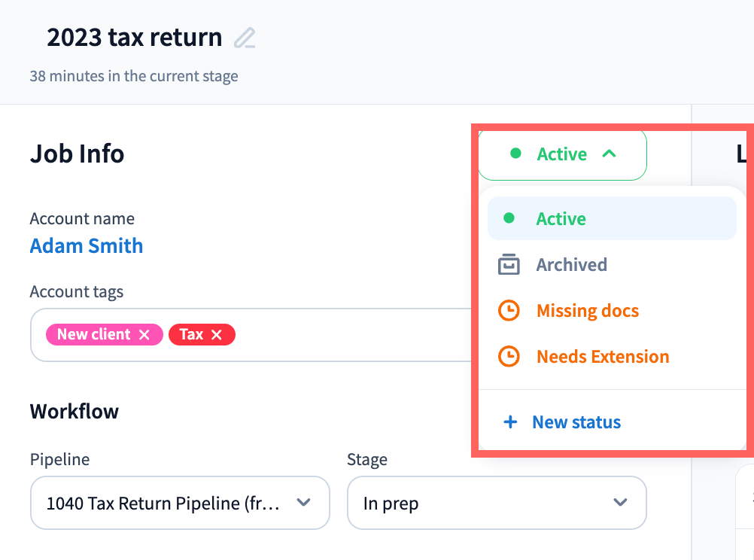Click the pencil edit icon beside job title

[245, 38]
